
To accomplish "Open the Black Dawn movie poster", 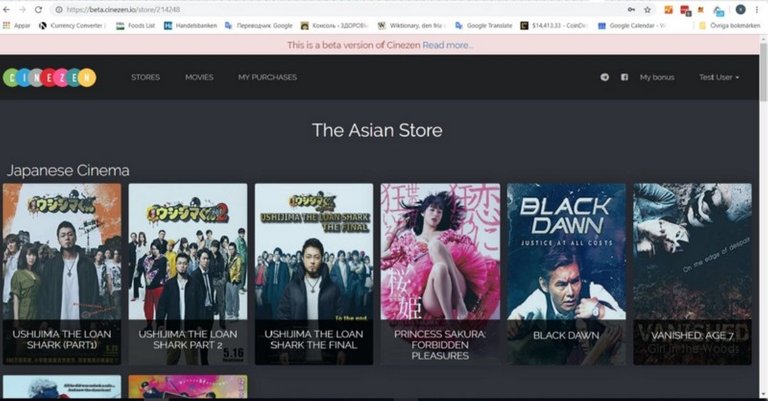I will click(x=566, y=274).
